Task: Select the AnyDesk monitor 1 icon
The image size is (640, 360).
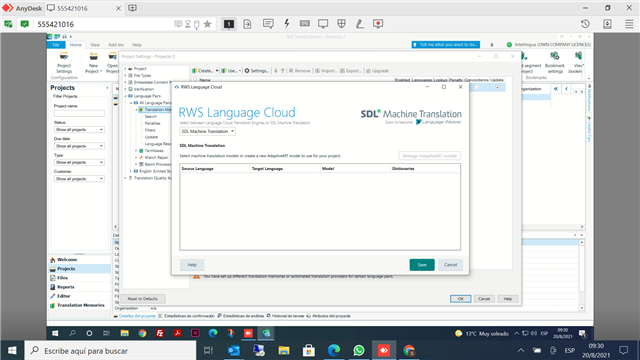Action: click(x=229, y=24)
